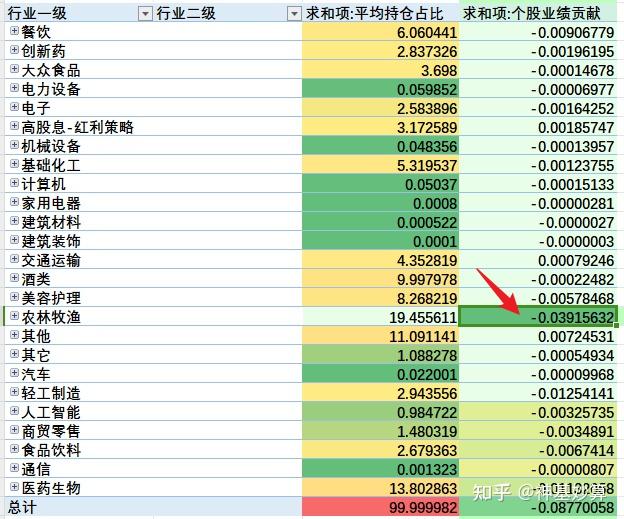Click cell value 1.480319
Screen dimensions: 624x519
click(x=427, y=431)
